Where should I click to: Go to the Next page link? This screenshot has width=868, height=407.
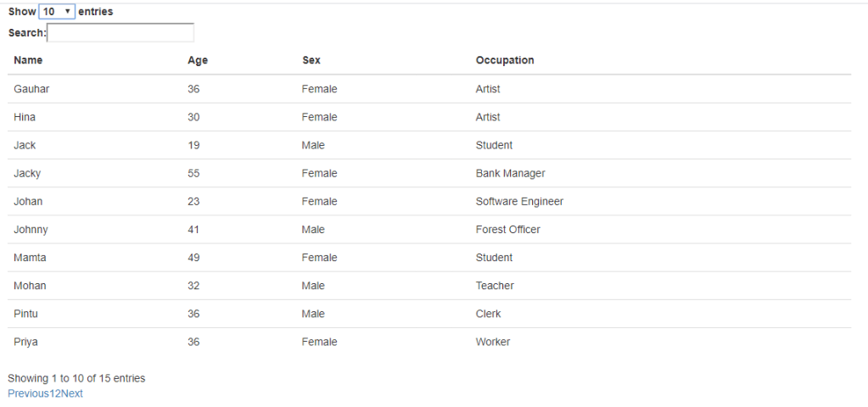tap(72, 393)
